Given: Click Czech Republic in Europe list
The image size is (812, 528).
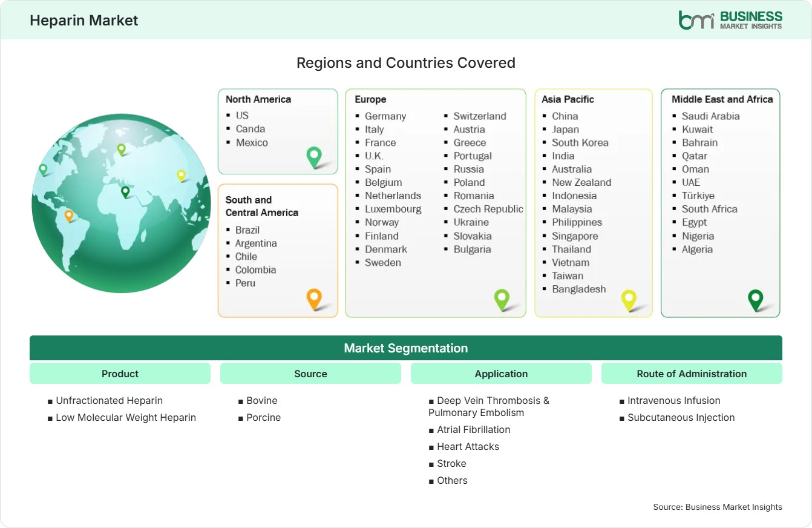Looking at the screenshot, I should coord(488,209).
